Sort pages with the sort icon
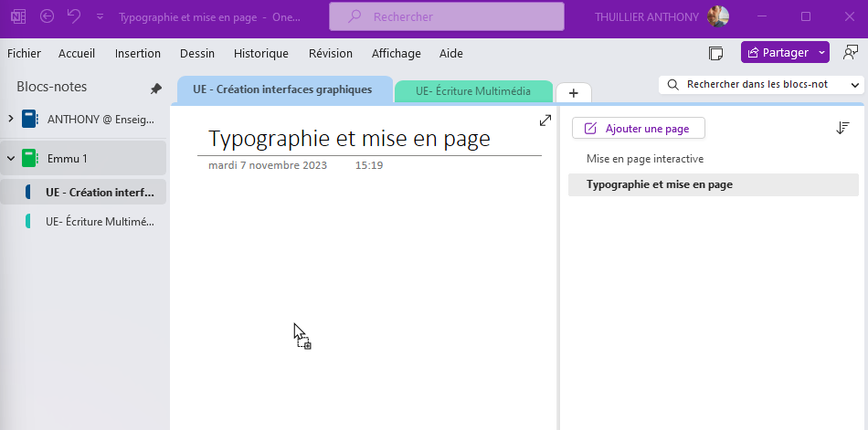This screenshot has width=868, height=430. pyautogui.click(x=842, y=128)
